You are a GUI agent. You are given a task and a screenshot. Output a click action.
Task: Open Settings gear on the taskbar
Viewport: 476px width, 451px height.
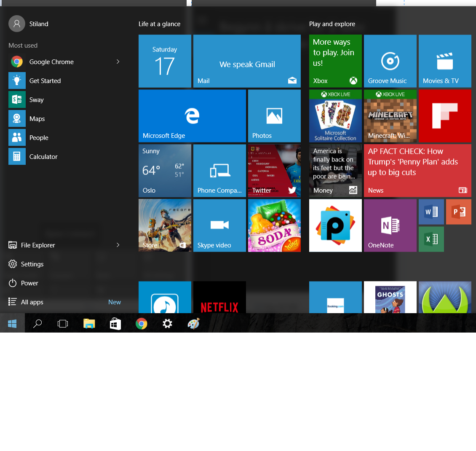167,323
